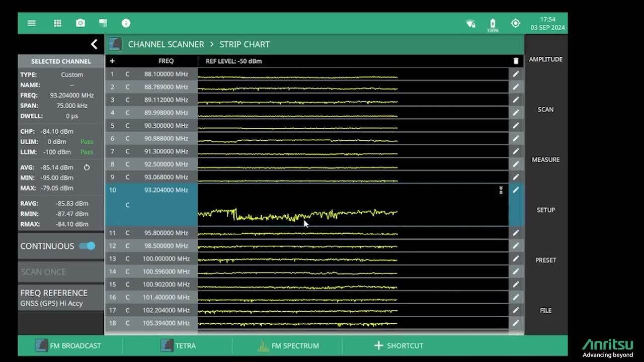Reset the AVG value with refresh icon
644x362 pixels.
click(x=87, y=167)
